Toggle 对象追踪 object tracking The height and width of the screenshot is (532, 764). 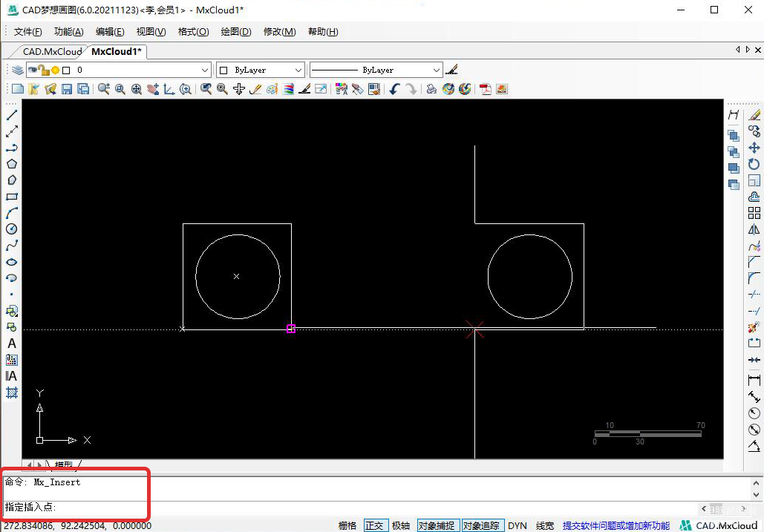481,525
